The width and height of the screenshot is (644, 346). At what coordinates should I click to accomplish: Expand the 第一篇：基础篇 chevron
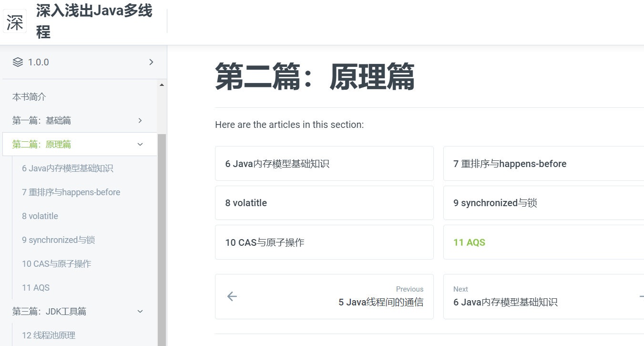pos(140,120)
